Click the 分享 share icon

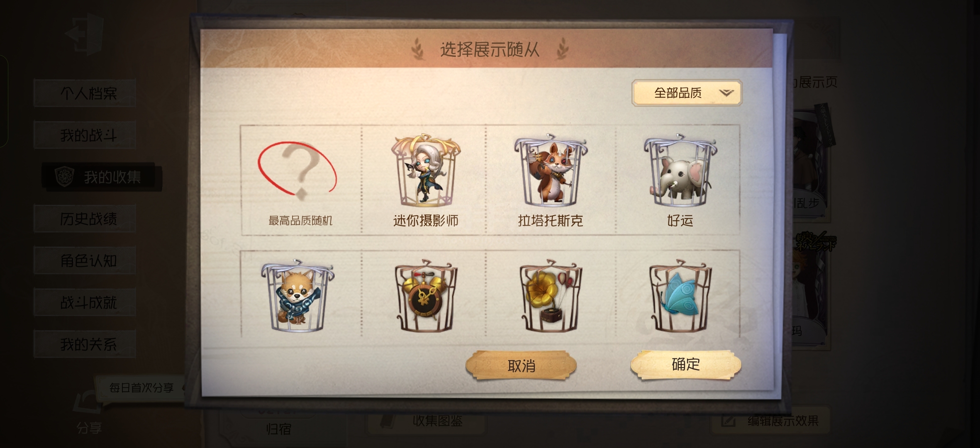88,411
